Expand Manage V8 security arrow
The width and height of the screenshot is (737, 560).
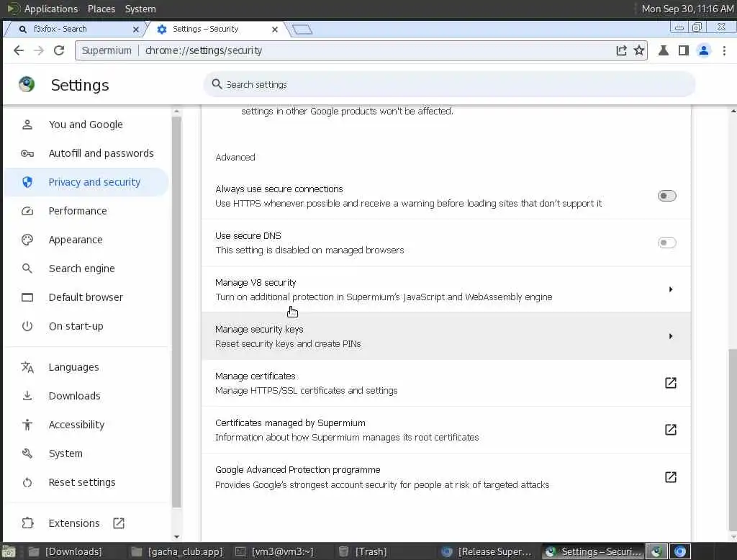[671, 289]
